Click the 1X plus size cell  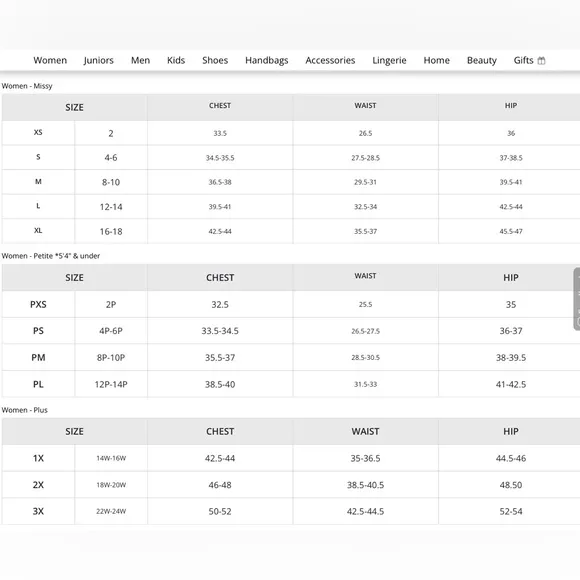click(38, 458)
